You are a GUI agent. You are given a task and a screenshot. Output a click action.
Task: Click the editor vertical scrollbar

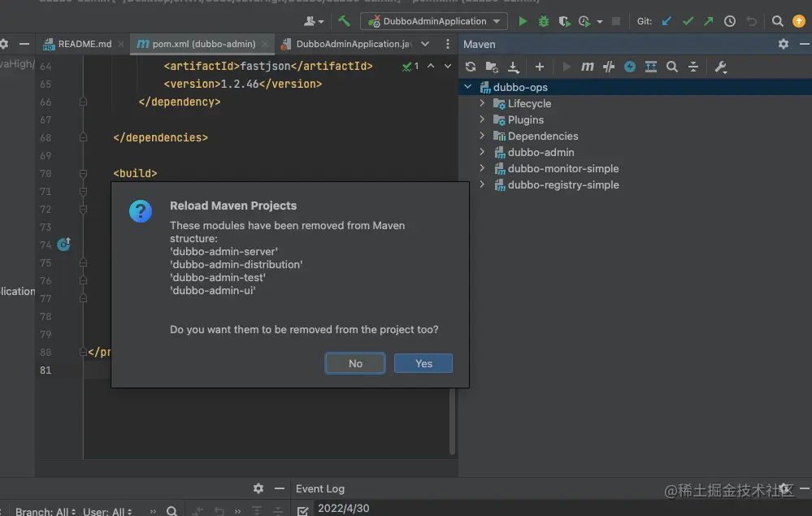[x=452, y=421]
